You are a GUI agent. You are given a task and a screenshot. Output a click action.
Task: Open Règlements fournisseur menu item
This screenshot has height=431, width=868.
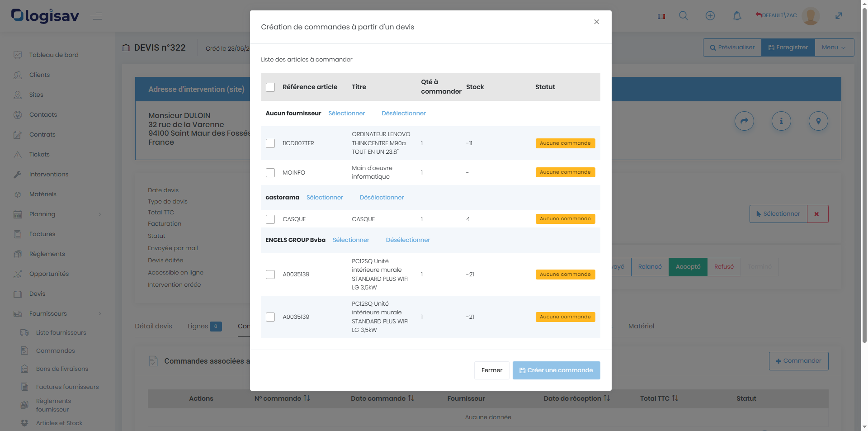53,405
